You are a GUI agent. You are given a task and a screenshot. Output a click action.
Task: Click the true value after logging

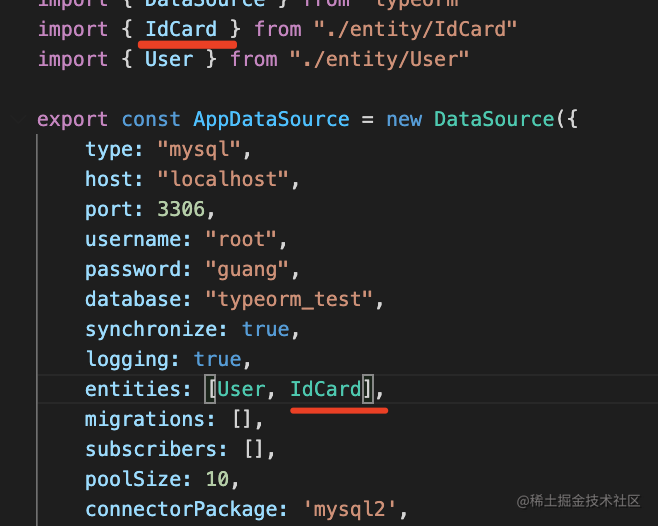coord(217,359)
